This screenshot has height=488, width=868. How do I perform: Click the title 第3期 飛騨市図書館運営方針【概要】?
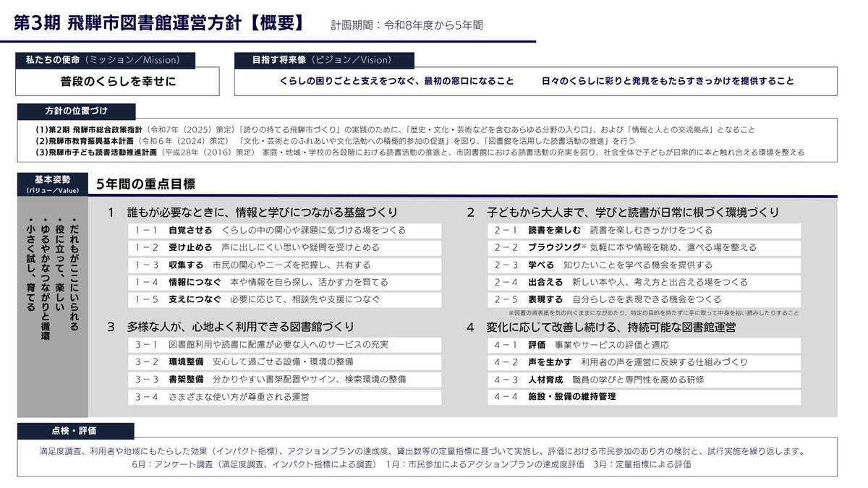point(159,23)
